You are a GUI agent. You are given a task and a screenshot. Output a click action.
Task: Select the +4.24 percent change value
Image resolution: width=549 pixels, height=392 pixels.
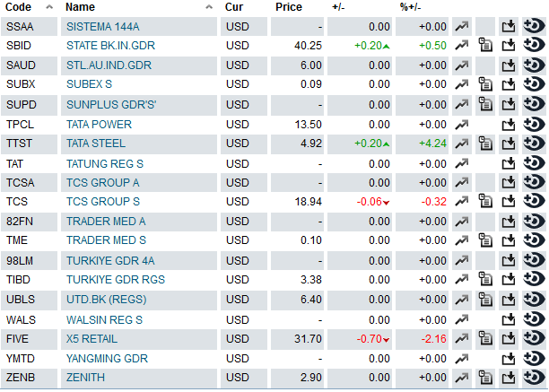point(432,144)
